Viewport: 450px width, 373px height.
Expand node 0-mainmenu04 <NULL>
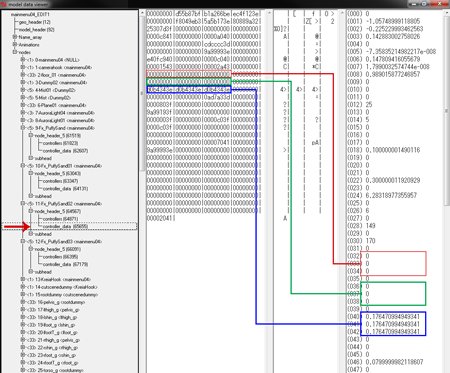point(23,60)
